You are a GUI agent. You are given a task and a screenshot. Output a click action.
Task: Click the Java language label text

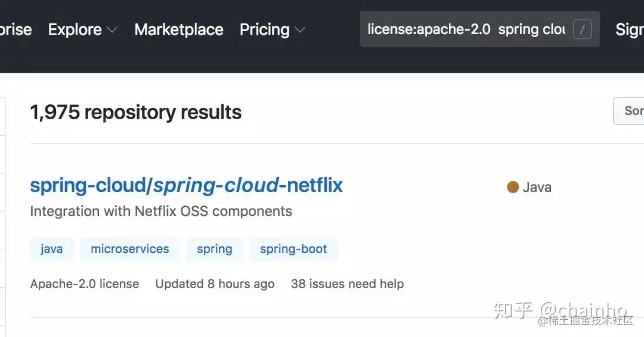coord(537,187)
